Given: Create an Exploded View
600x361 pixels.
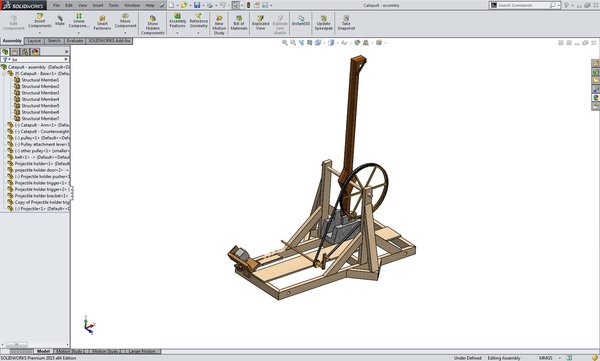Looking at the screenshot, I should (x=261, y=23).
